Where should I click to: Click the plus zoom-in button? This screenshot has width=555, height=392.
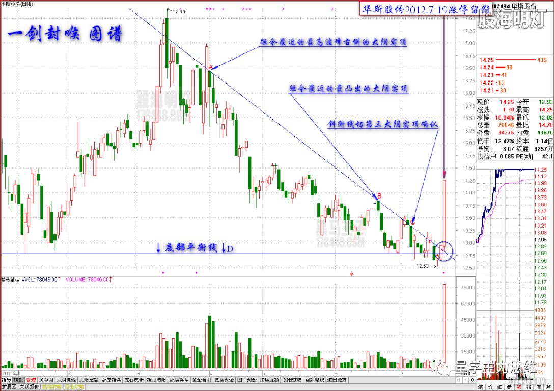(x=460, y=380)
